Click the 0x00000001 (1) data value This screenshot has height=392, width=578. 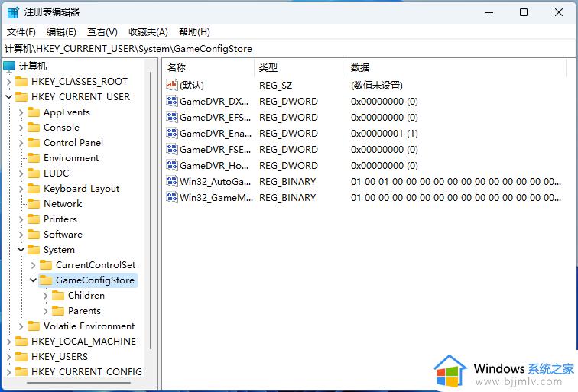[384, 134]
